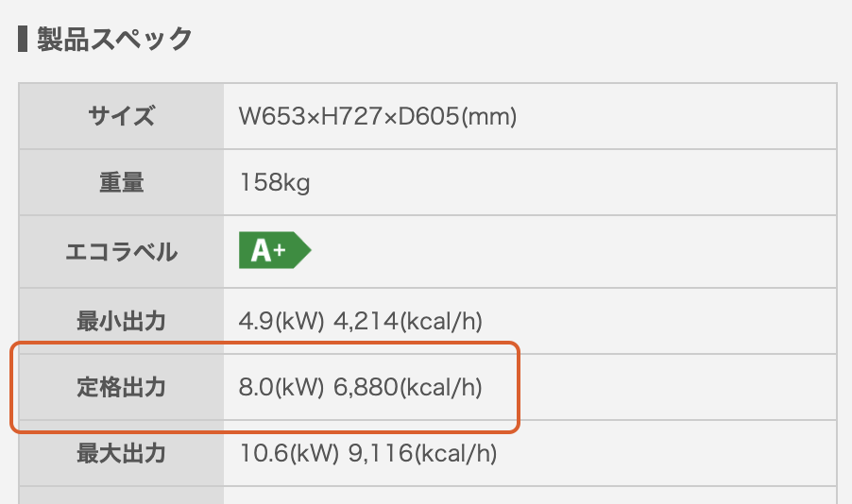
Task: Select the サイズ row label
Action: tap(121, 117)
